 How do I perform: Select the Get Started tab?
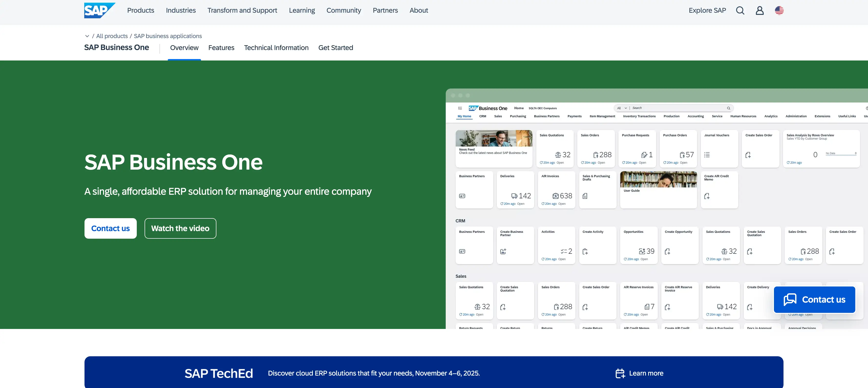point(336,48)
